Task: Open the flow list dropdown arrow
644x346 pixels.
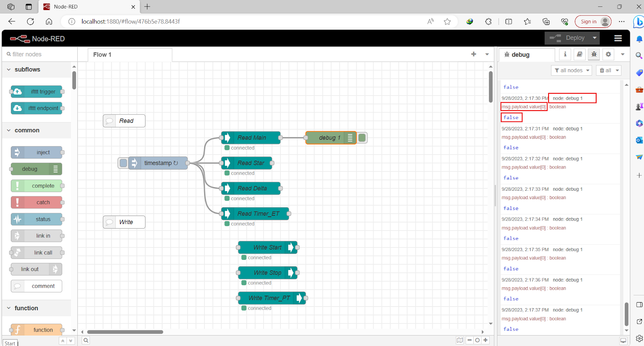Action: 487,54
